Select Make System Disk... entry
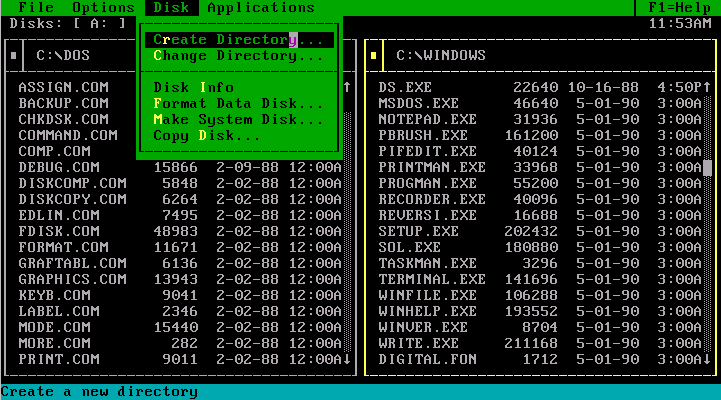Image resolution: width=721 pixels, height=400 pixels. pyautogui.click(x=239, y=120)
